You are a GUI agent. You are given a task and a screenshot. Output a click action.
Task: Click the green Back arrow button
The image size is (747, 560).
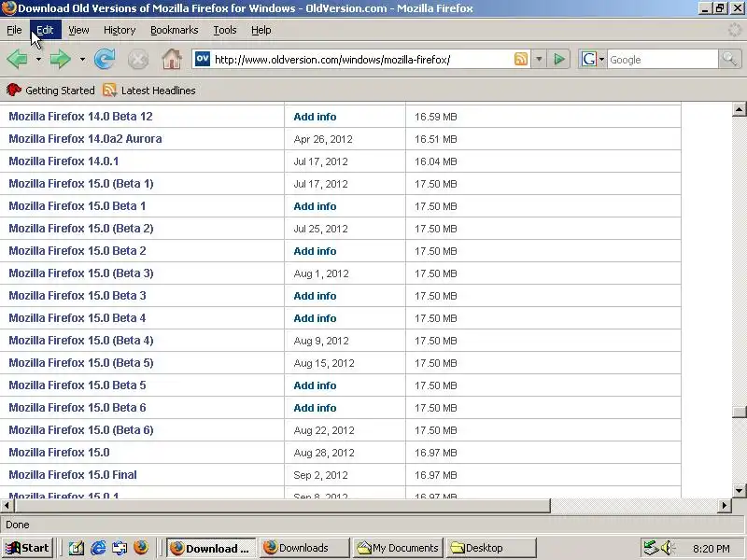[17, 60]
